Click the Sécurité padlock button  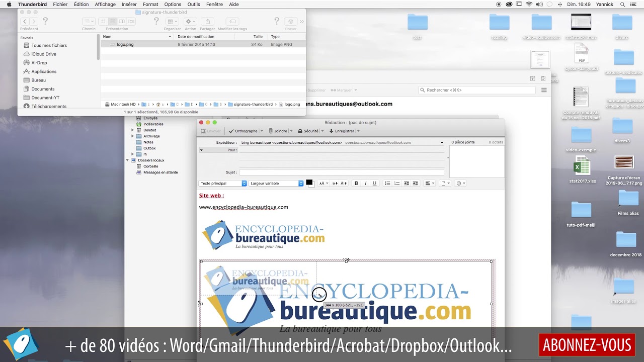[308, 131]
